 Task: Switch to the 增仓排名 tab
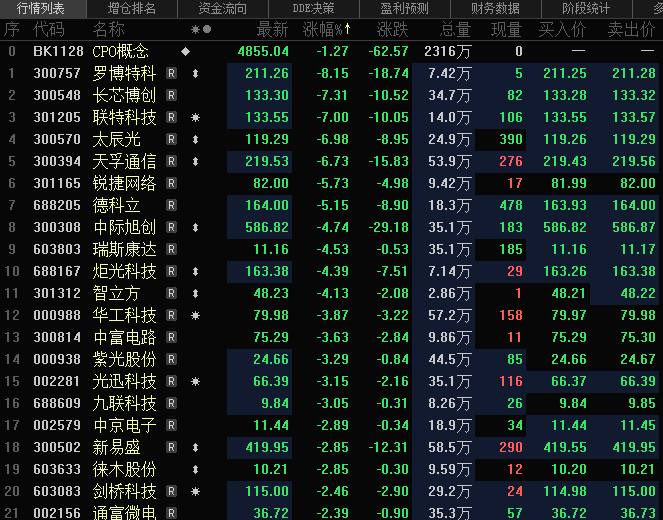tap(131, 8)
